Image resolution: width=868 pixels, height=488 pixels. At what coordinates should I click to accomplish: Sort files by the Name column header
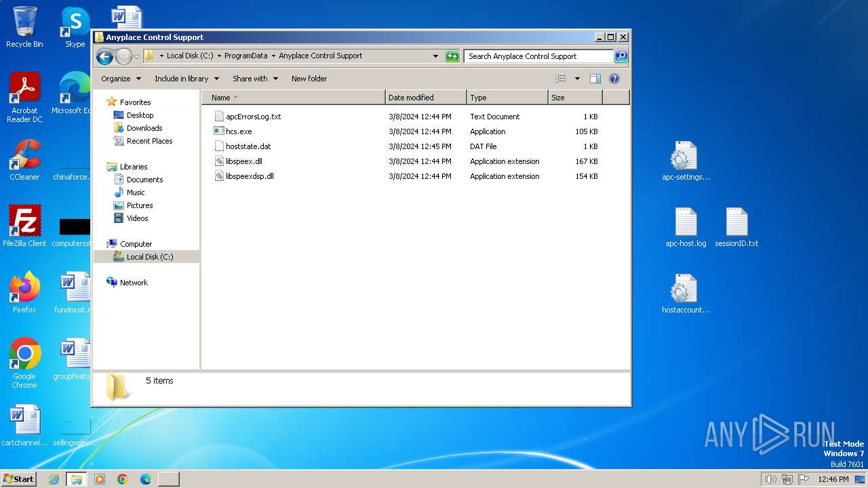pyautogui.click(x=293, y=98)
